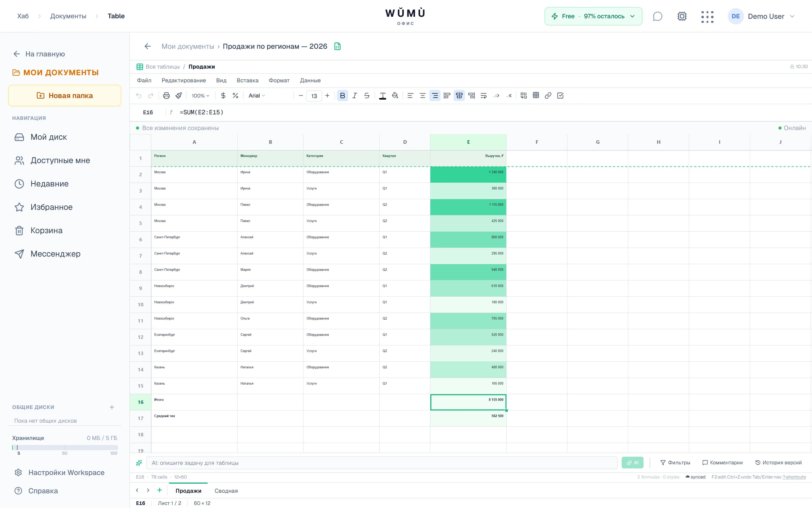Screen dimensions: 812x508
Task: Click the increase decimal places icon
Action: tap(509, 96)
